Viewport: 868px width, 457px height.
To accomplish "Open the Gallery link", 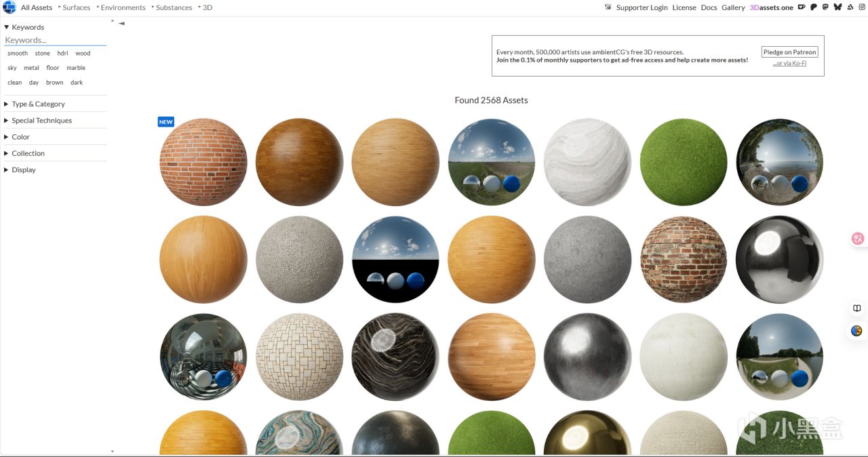I will point(733,7).
